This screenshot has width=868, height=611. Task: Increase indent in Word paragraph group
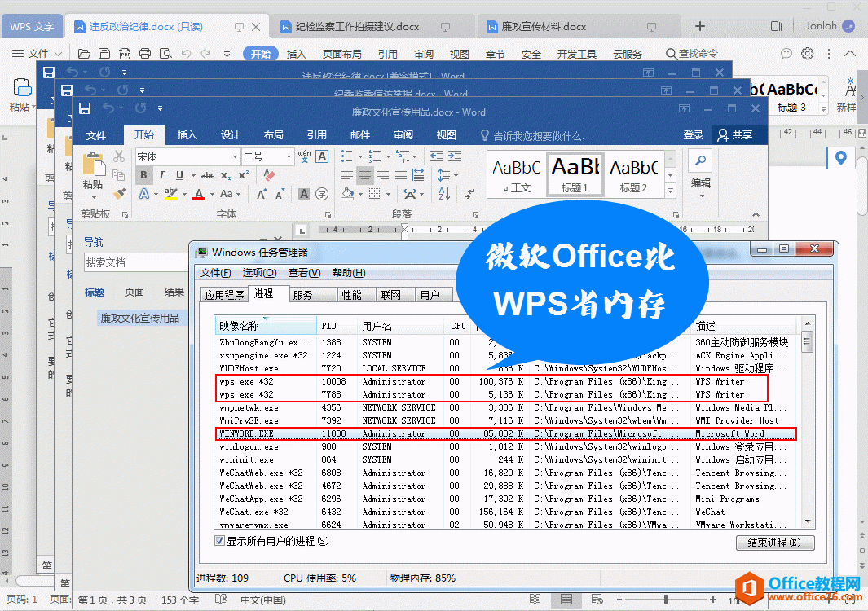455,156
